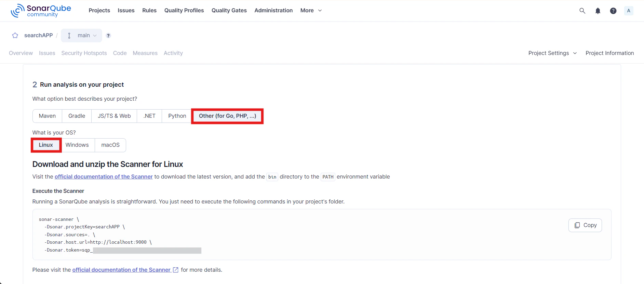Expand the Project Settings dropdown
Viewport: 644px width, 284px height.
553,53
